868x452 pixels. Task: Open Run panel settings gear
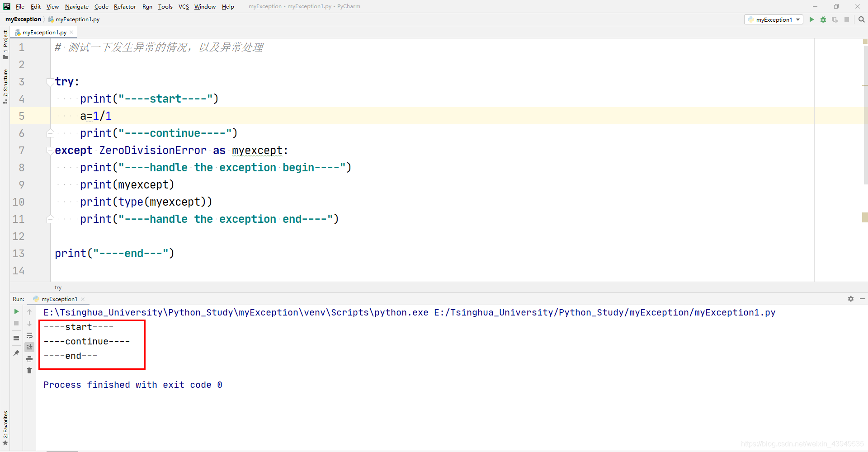(851, 299)
